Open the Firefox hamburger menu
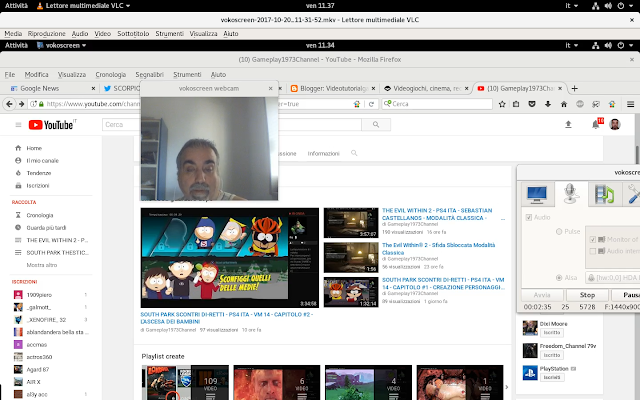The image size is (640, 400). click(630, 104)
